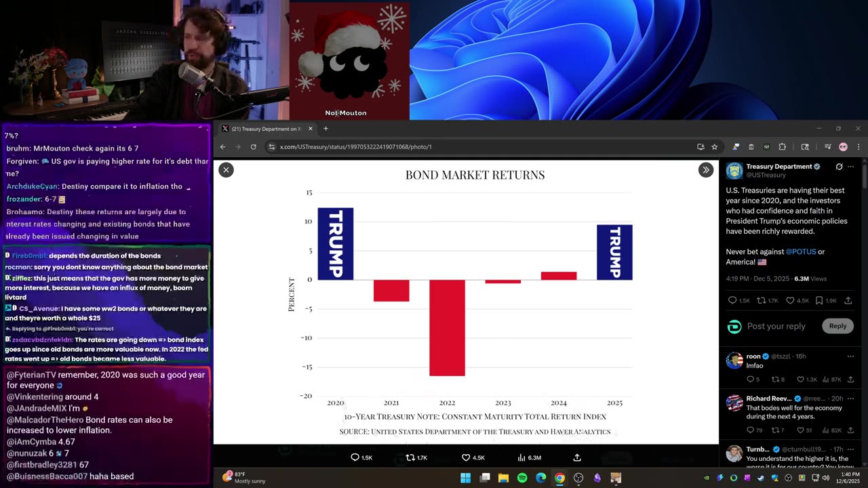The width and height of the screenshot is (868, 488).
Task: Open the Windows Start menu
Action: 465,478
